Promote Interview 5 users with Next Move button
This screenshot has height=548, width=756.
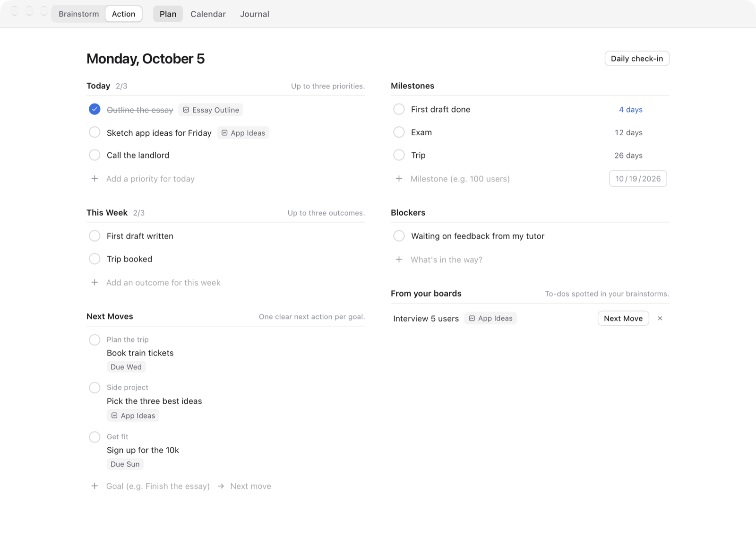coord(623,318)
